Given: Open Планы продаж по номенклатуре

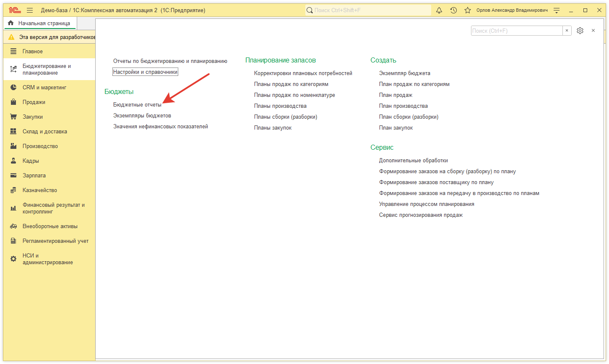Looking at the screenshot, I should (x=294, y=95).
